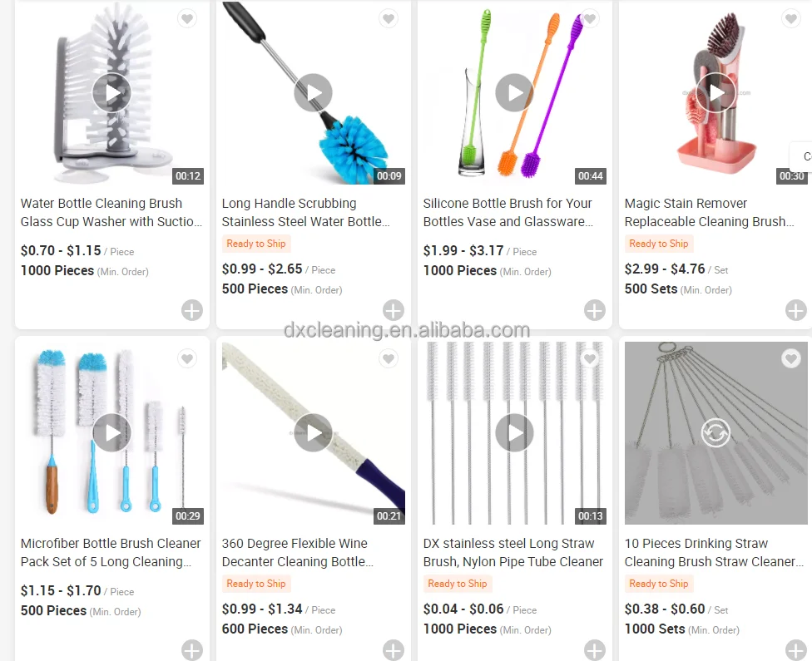Favorite the Water Bottle Cleaning Brush product

[187, 18]
